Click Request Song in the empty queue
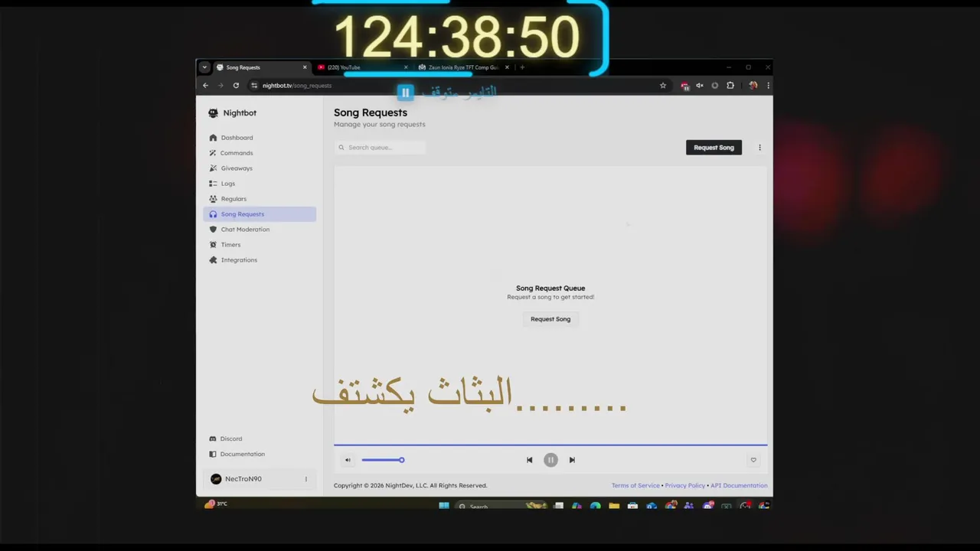980x551 pixels. [550, 319]
